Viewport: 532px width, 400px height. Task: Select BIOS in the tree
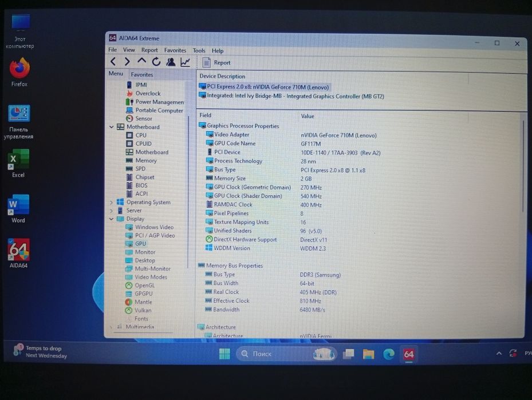point(137,185)
